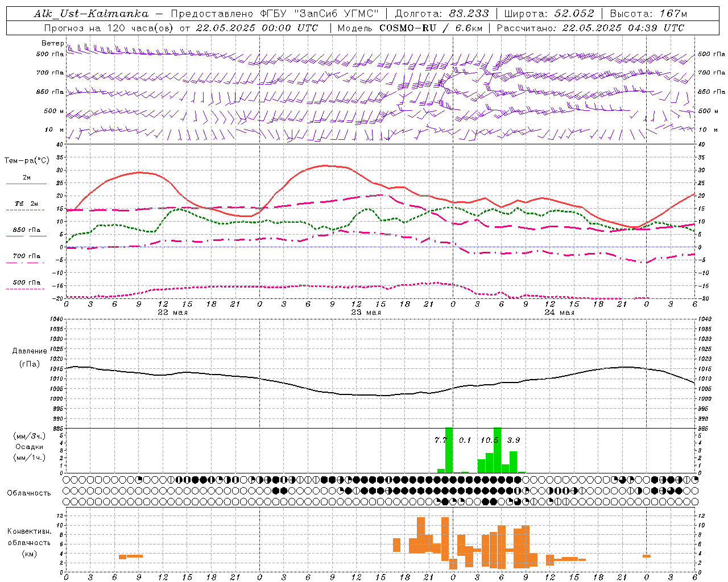728x582 pixels.
Task: Click the '(мм/1ч.)' precipitation unit label
Action: pos(30,458)
